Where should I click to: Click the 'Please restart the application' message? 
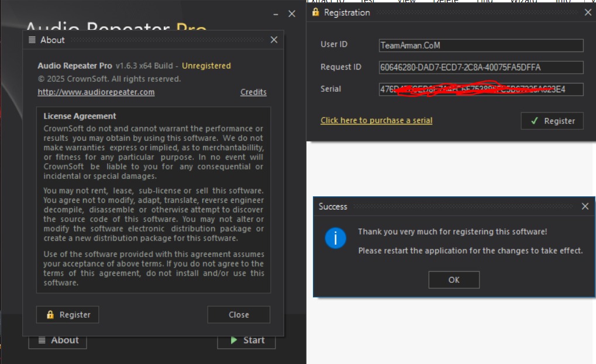pyautogui.click(x=470, y=251)
